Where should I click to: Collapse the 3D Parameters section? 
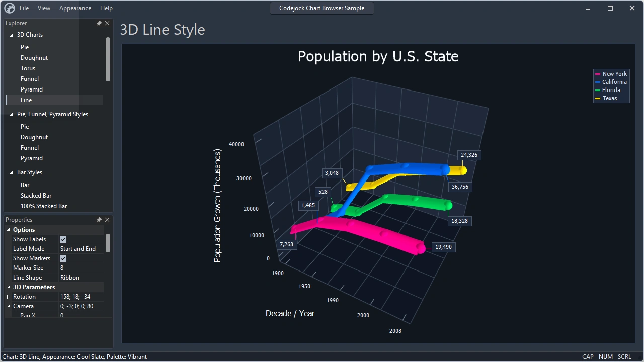[8, 287]
